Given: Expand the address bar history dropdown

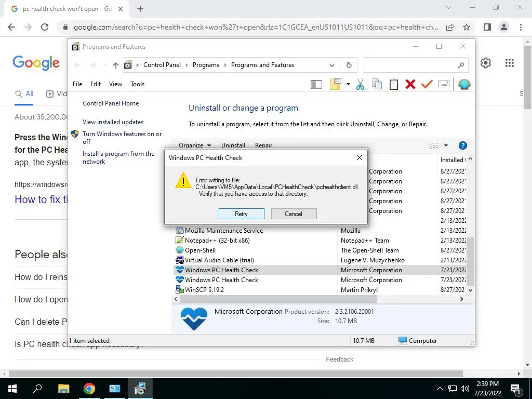Looking at the screenshot, I should click(332, 65).
